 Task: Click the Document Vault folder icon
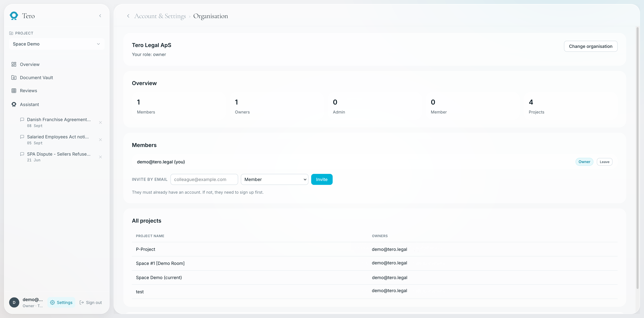14,77
